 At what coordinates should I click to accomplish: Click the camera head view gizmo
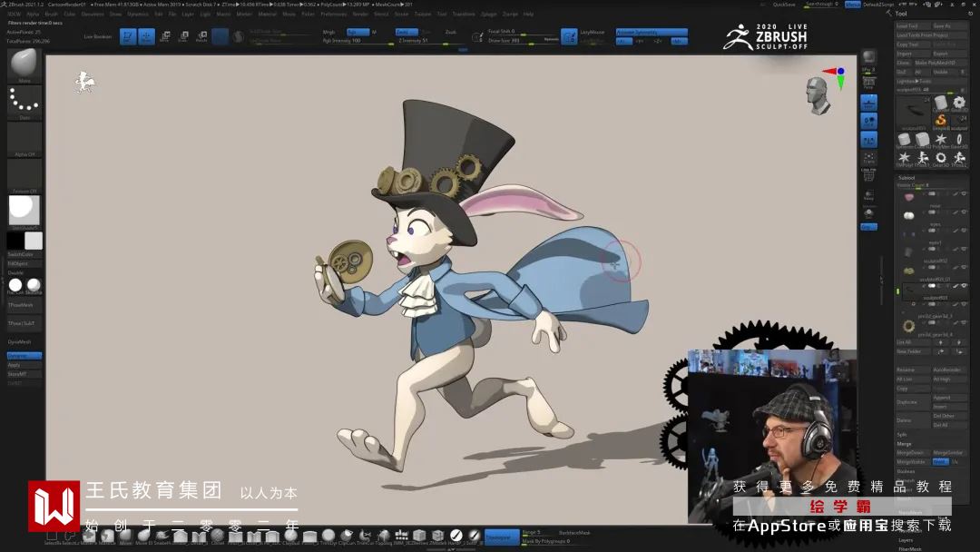point(818,95)
